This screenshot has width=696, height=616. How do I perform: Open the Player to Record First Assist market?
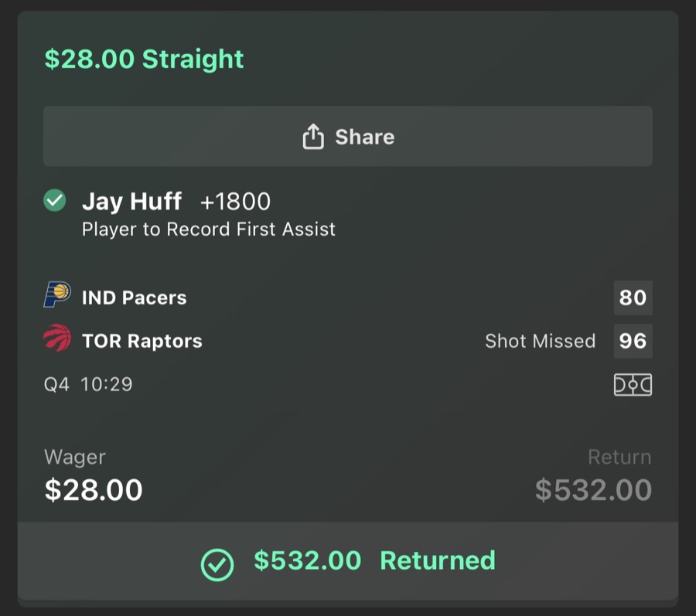(209, 229)
